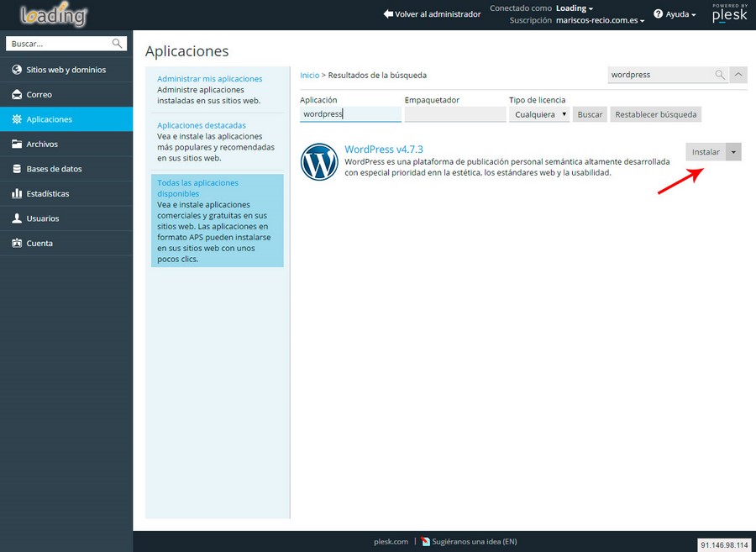Open Aplicaciones destacadas link
The image size is (756, 552).
202,125
